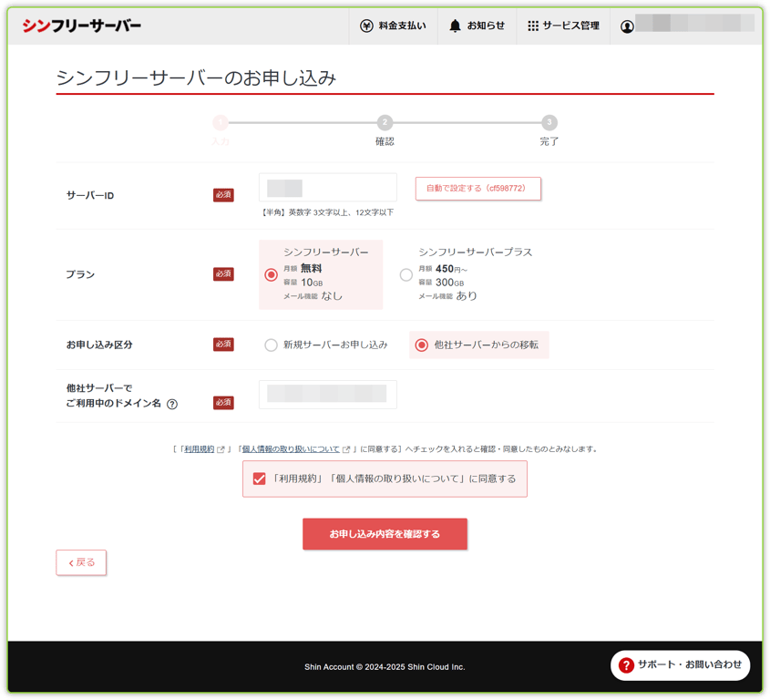Click the 必須 badge beside サーバーID

[x=223, y=194]
